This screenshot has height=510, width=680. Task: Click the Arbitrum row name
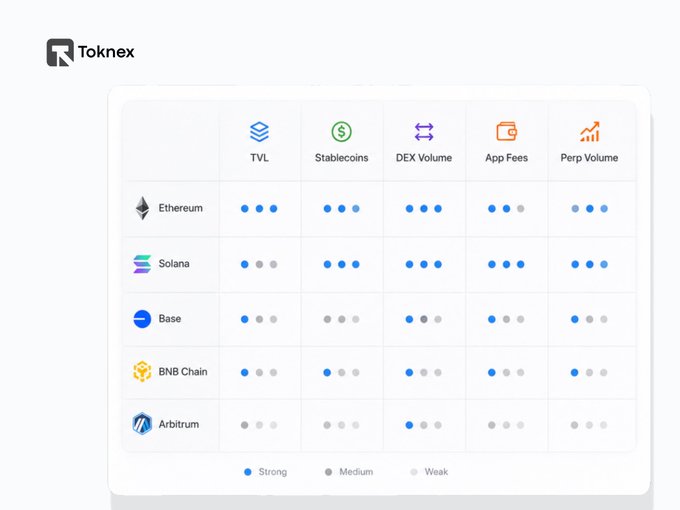(179, 424)
